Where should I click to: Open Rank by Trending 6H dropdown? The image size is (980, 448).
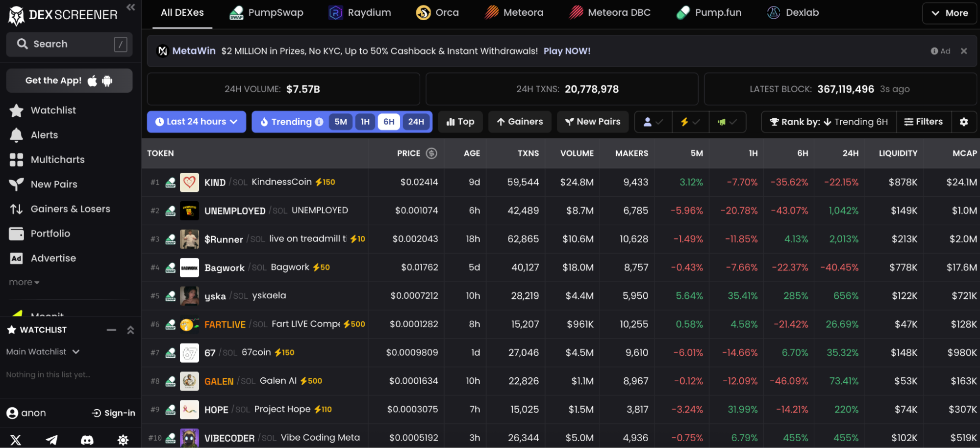(829, 122)
